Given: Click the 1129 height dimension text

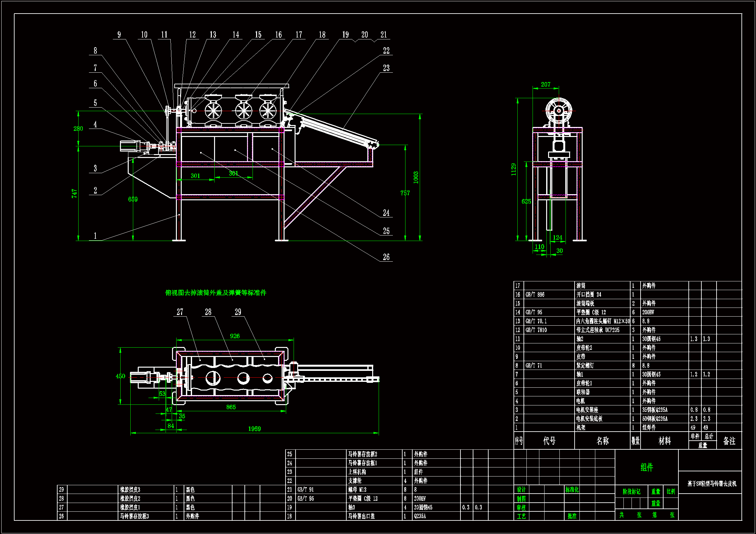Looking at the screenshot, I should 514,169.
